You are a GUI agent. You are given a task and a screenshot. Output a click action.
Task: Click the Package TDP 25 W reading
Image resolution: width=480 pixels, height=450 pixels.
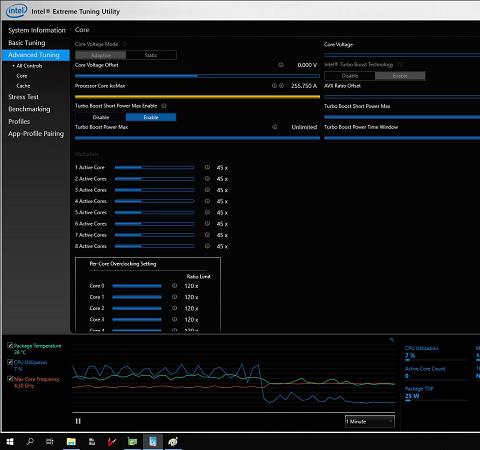(x=412, y=396)
